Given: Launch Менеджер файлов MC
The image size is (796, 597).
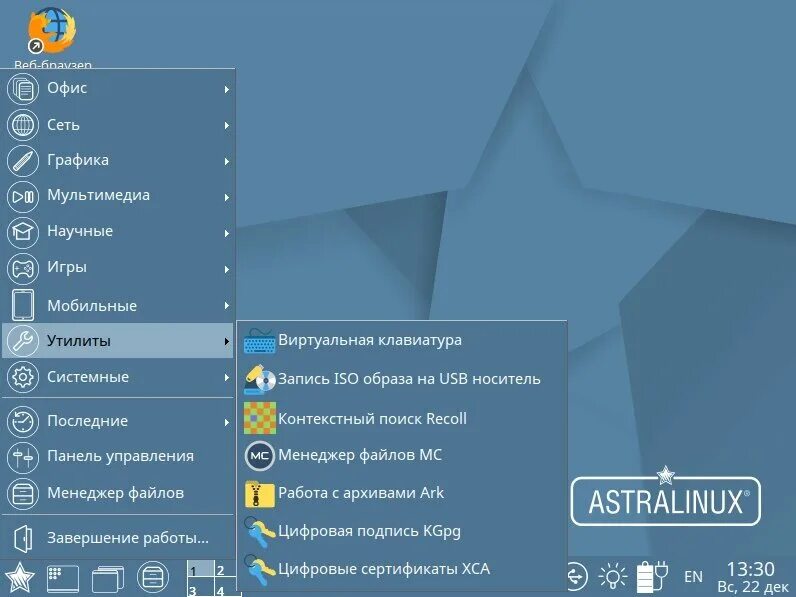Looking at the screenshot, I should coord(402,455).
